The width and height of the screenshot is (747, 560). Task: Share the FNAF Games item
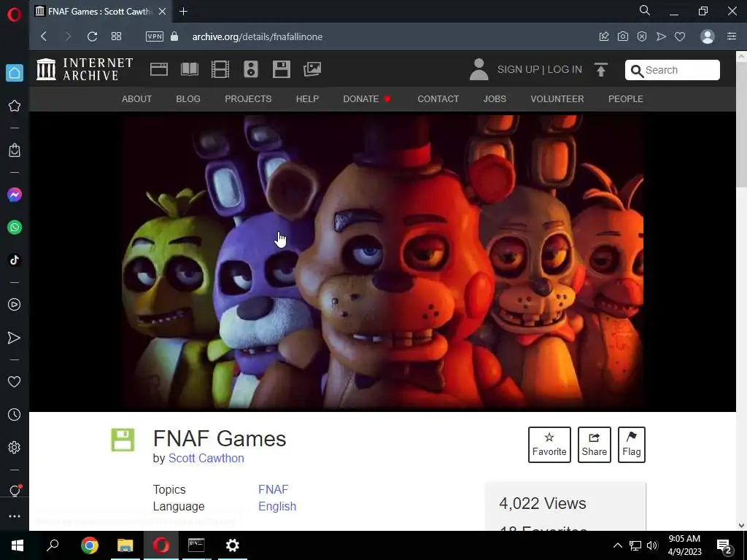point(594,445)
